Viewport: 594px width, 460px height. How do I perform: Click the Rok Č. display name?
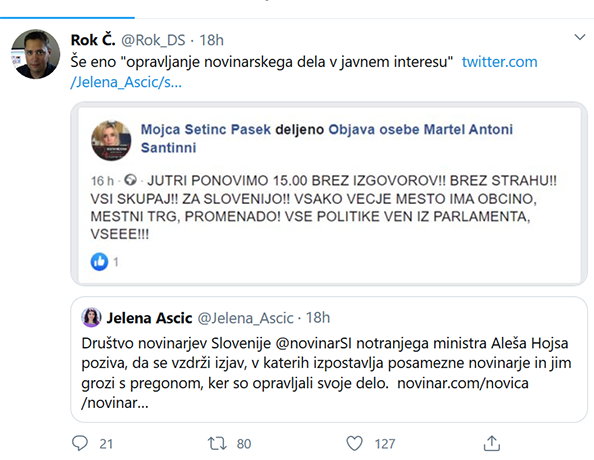point(93,40)
